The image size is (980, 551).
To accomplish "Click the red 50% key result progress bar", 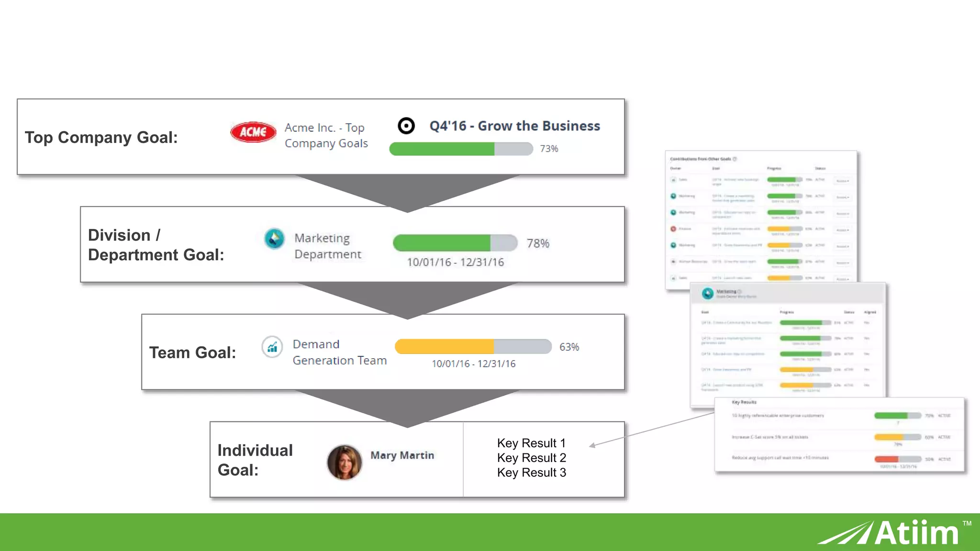I will click(x=898, y=459).
